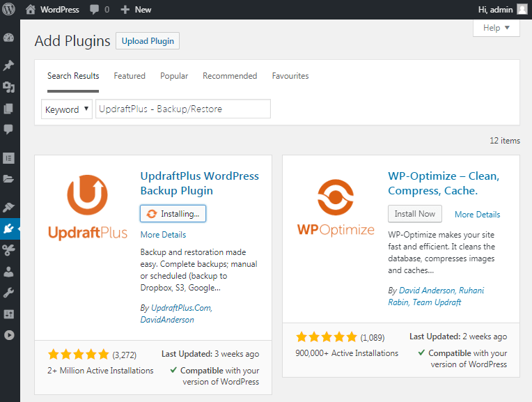
Task: Open Comments sidebar speech bubble icon
Action: pos(8,130)
